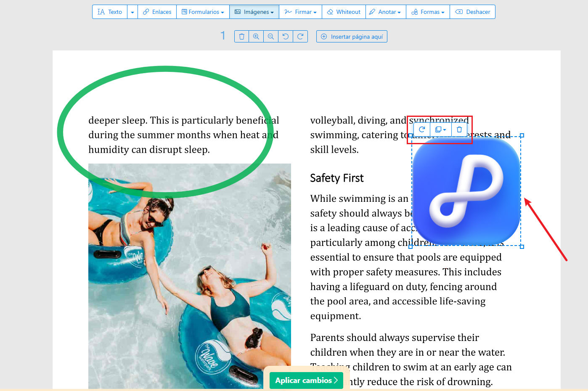This screenshot has height=391, width=588.
Task: Zoom out of the page
Action: [271, 37]
